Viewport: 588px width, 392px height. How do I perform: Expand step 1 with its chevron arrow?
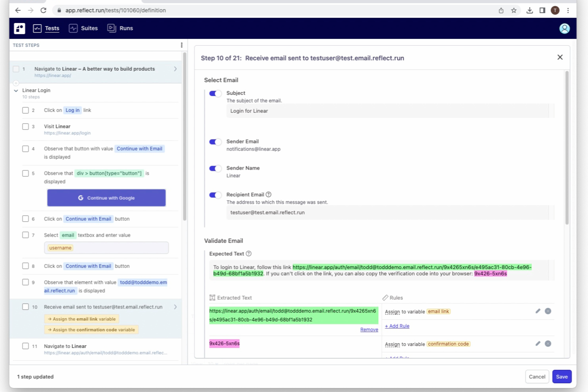coord(175,69)
